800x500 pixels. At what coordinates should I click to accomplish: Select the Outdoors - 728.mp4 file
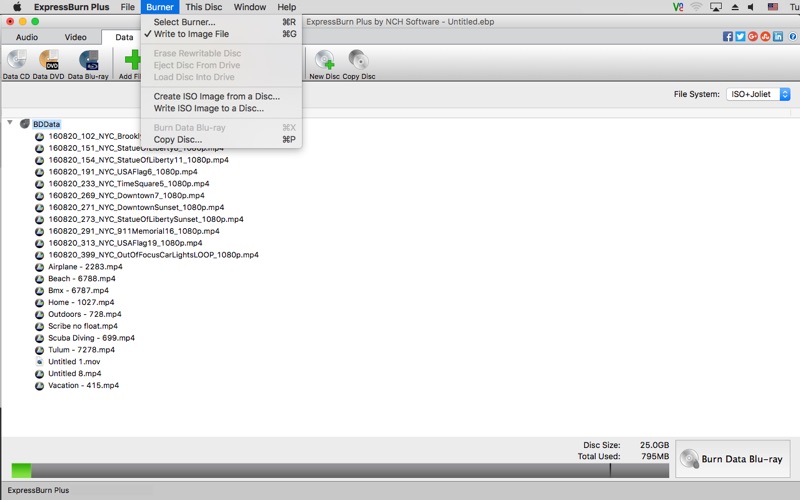point(85,314)
